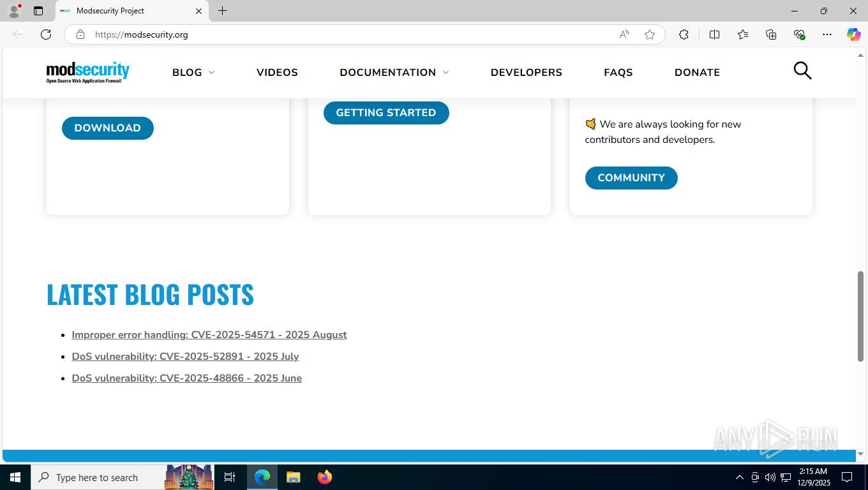
Task: Click the COMMUNITY button
Action: click(x=631, y=178)
